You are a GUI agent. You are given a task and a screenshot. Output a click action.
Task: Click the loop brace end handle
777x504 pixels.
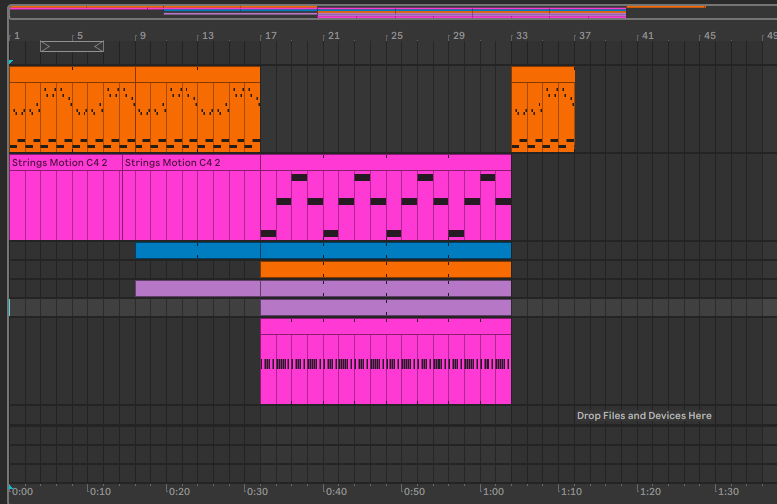[98, 46]
